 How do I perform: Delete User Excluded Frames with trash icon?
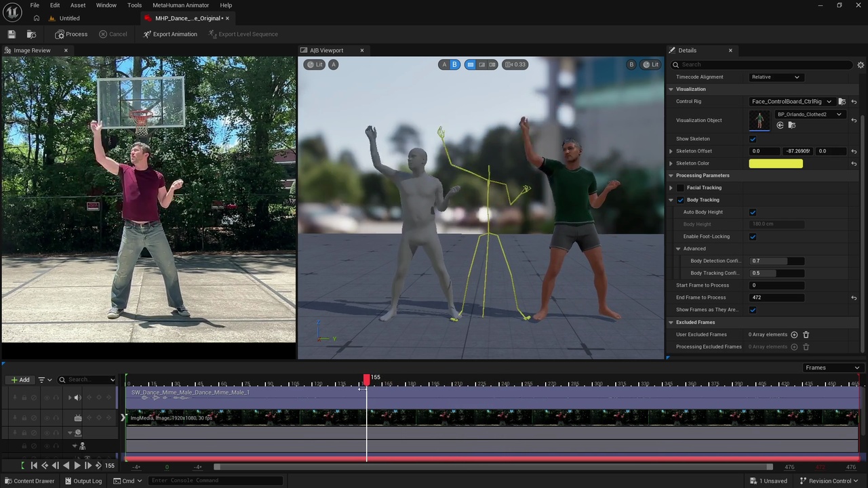(x=806, y=335)
